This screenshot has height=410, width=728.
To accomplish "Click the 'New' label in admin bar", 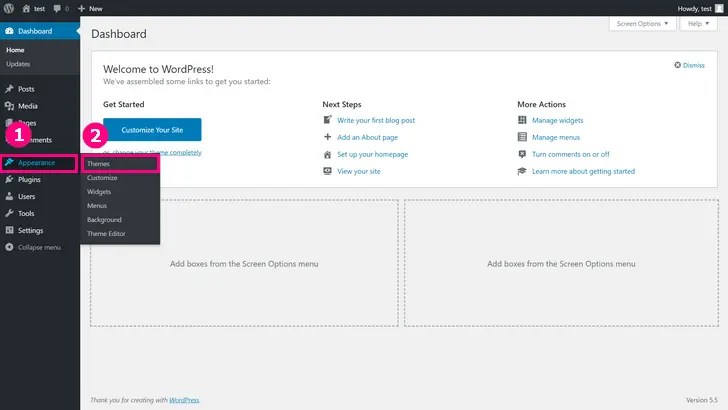I will tap(96, 8).
